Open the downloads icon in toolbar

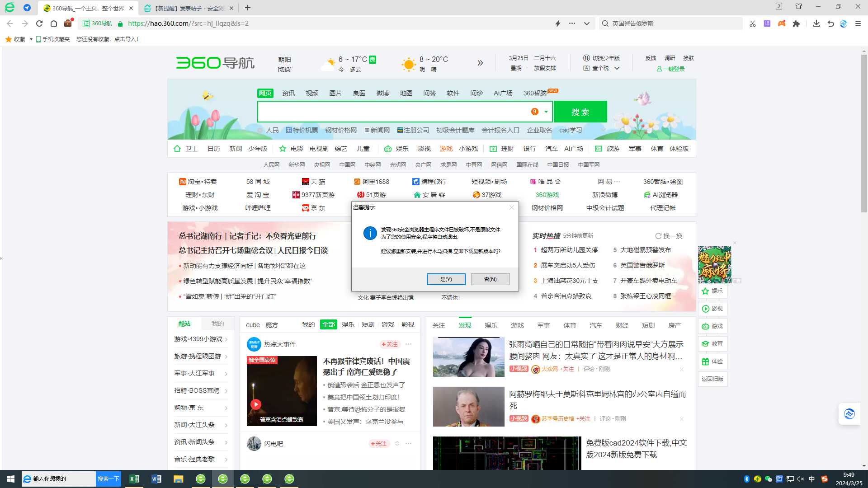click(x=816, y=23)
